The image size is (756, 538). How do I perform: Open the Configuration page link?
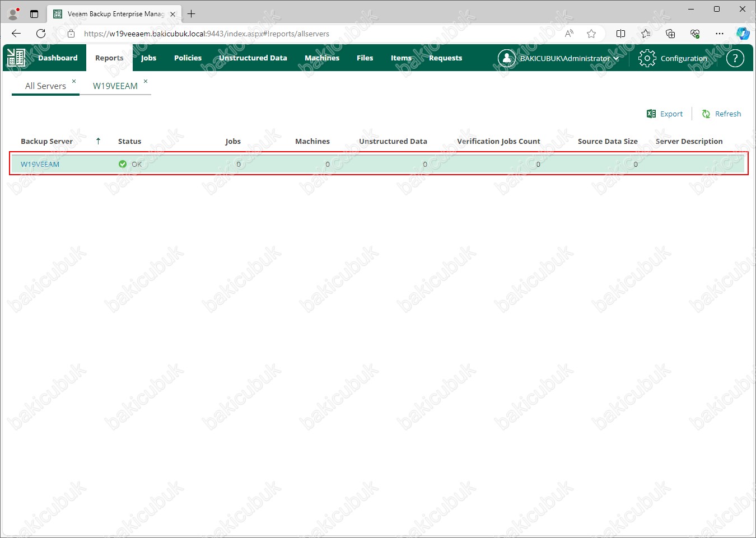[x=684, y=58]
